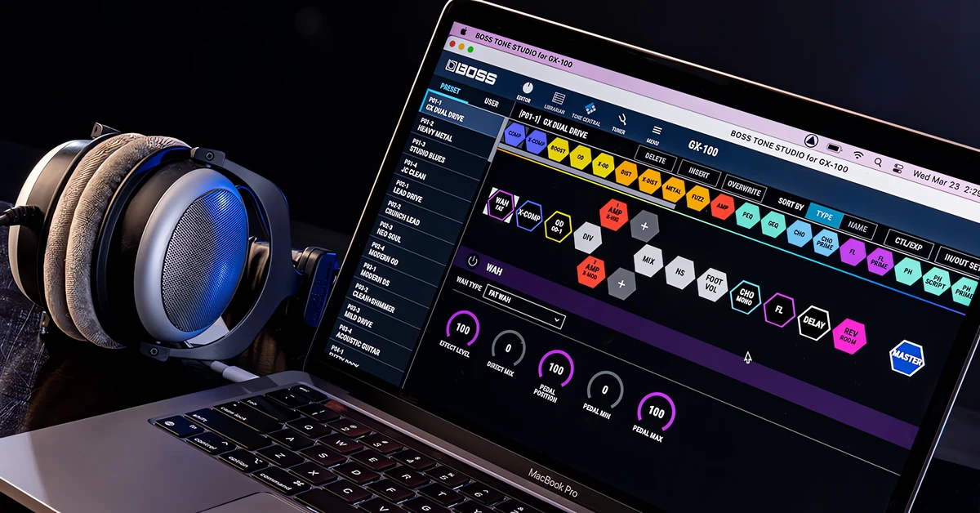Pick the FUZZ block from the effect palette

pos(698,197)
